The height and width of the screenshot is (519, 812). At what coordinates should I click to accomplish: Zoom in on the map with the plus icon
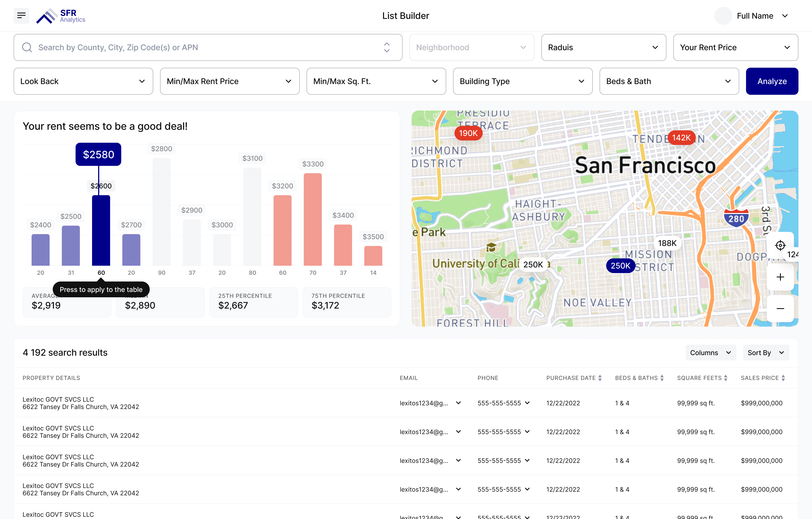[780, 277]
